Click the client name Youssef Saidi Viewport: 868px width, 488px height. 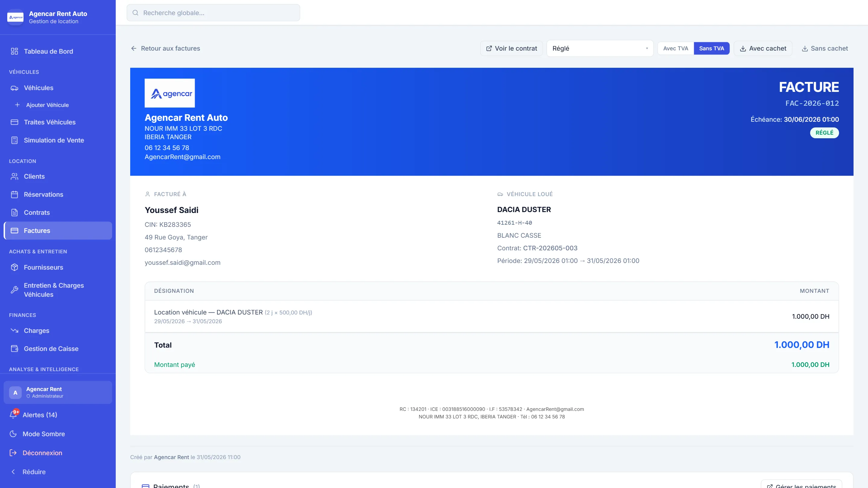coord(171,210)
